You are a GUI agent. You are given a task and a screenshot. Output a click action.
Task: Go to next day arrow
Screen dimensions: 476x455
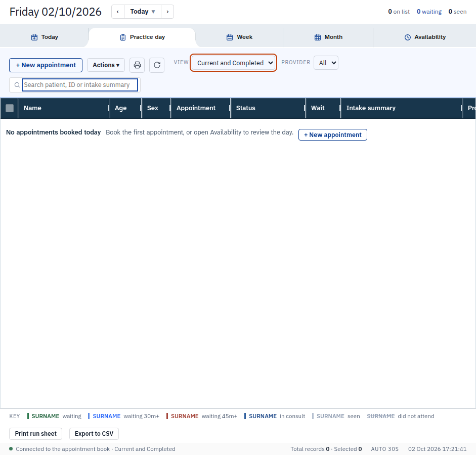point(167,12)
